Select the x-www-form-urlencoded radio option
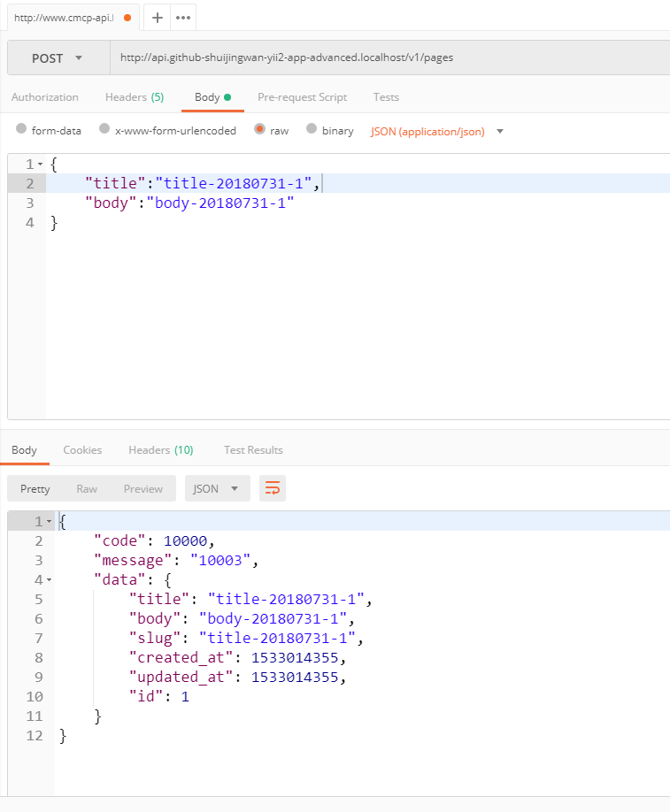Image resolution: width=670 pixels, height=812 pixels. point(104,130)
